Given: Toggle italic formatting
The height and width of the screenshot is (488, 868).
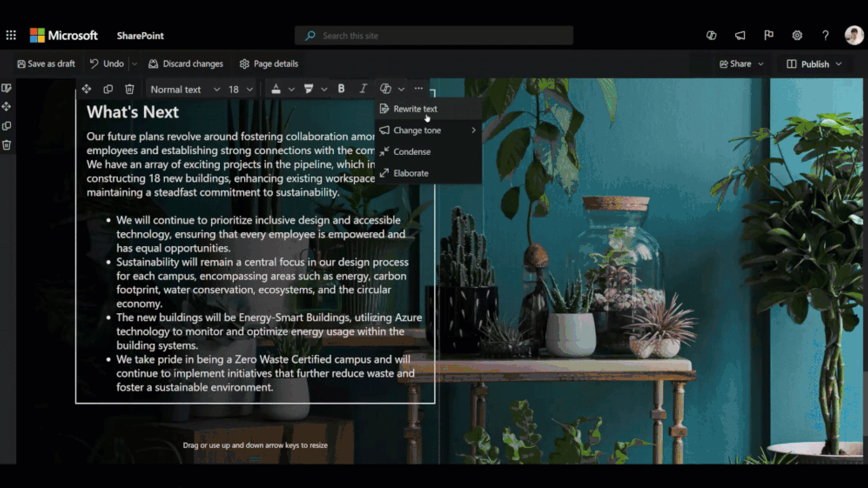Looking at the screenshot, I should coord(363,89).
